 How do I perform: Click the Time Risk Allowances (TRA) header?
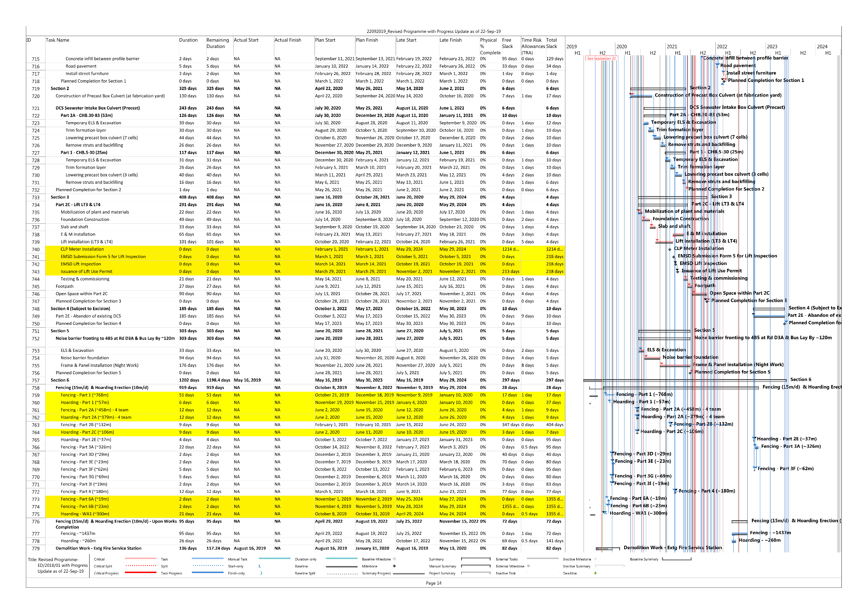click(533, 46)
